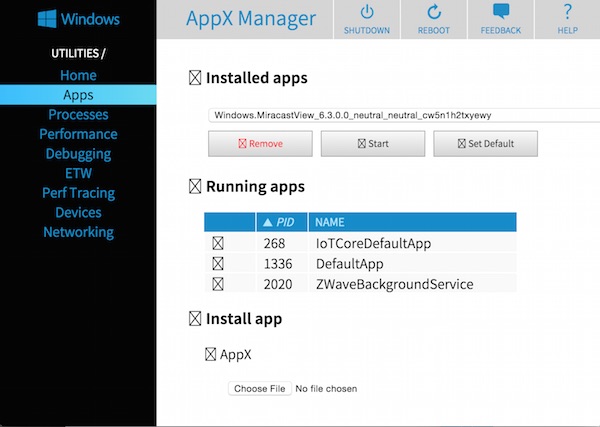The height and width of the screenshot is (427, 600).
Task: Click the Windows text link
Action: 90,19
